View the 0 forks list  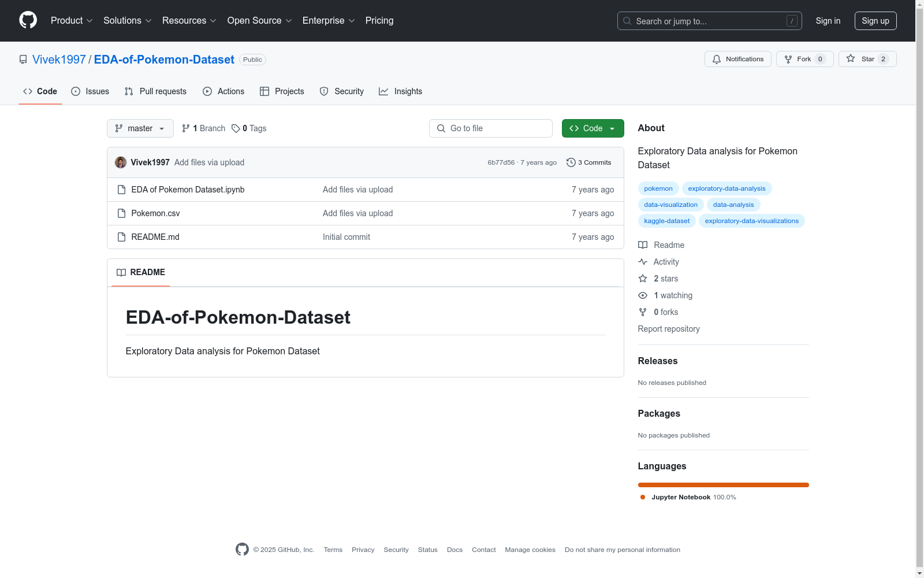click(x=658, y=312)
